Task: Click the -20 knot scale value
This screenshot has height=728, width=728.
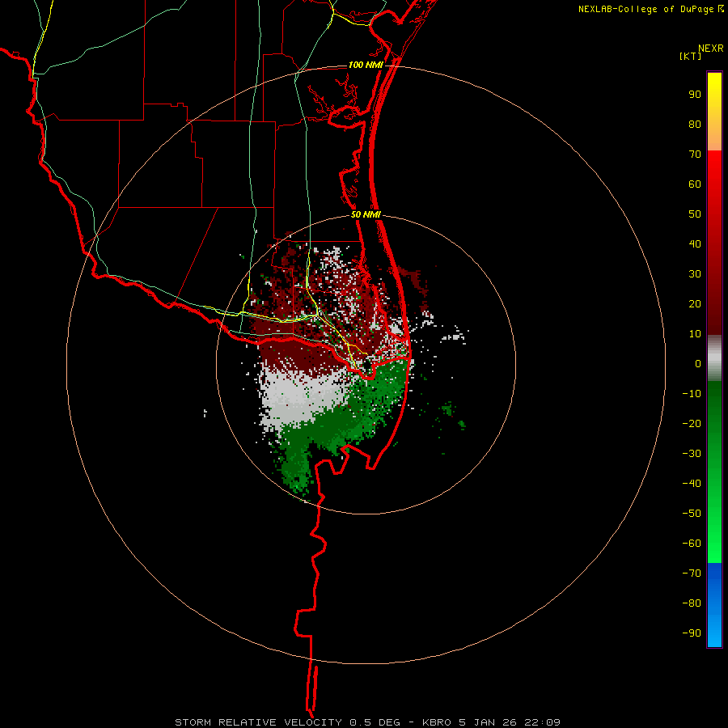Action: pos(692,424)
